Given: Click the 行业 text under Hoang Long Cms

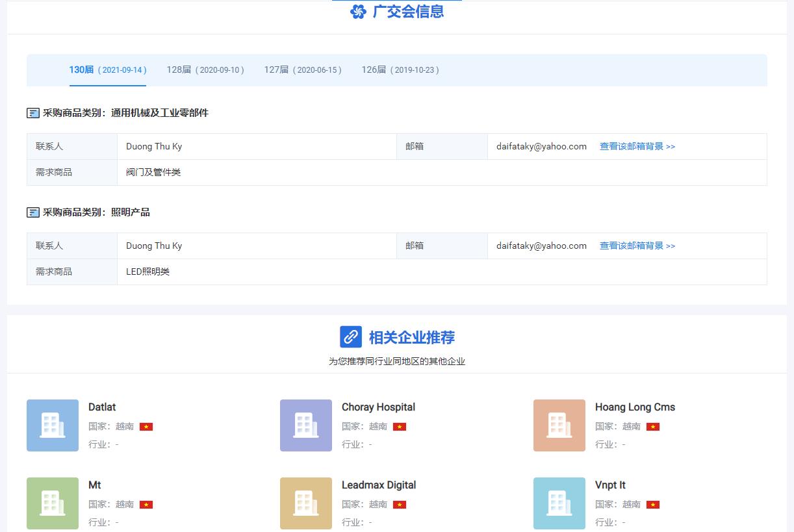Looking at the screenshot, I should point(610,445).
